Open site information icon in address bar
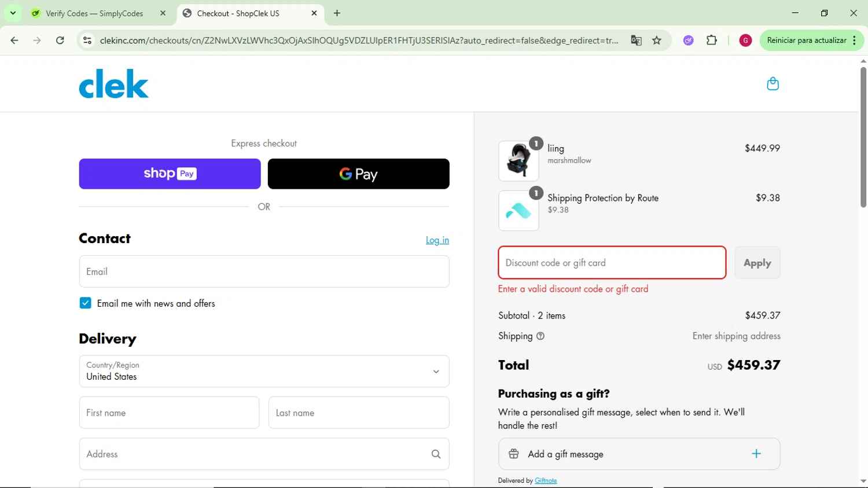Screen dimensions: 868x488 87,41
